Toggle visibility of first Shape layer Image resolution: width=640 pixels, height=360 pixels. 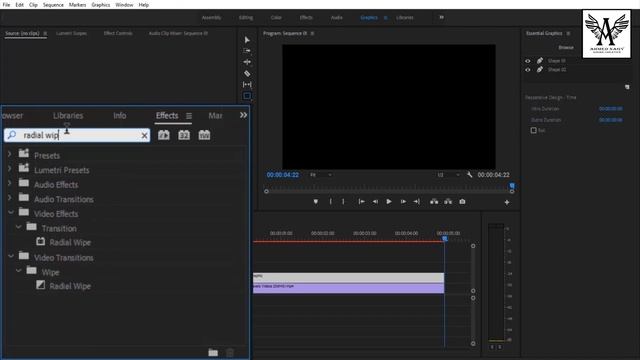(x=528, y=61)
